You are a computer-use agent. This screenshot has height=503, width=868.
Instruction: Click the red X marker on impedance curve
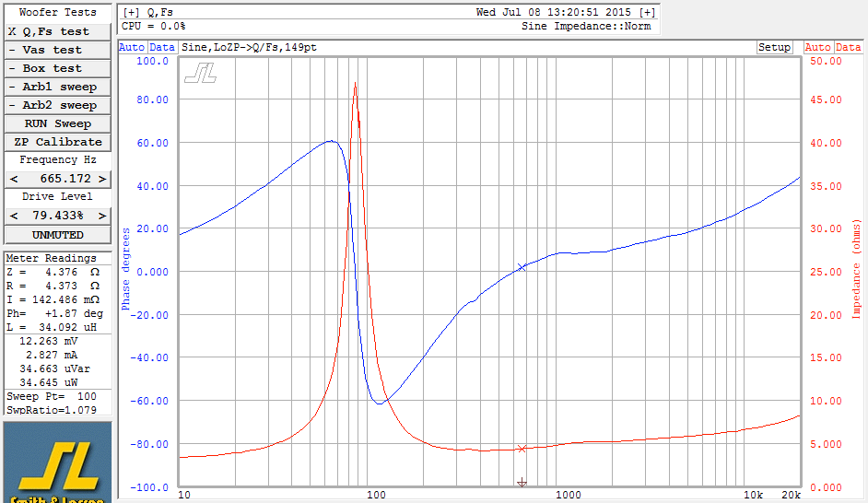(x=521, y=449)
